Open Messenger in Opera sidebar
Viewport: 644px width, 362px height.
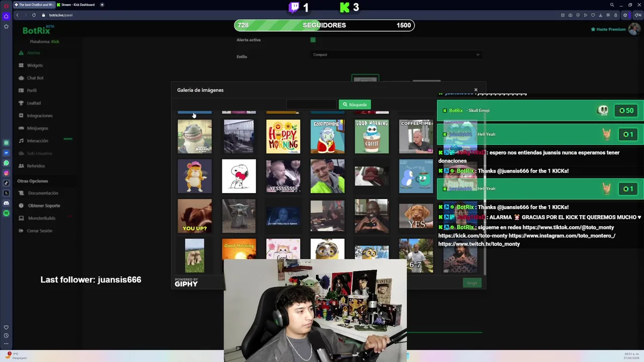tap(6, 153)
